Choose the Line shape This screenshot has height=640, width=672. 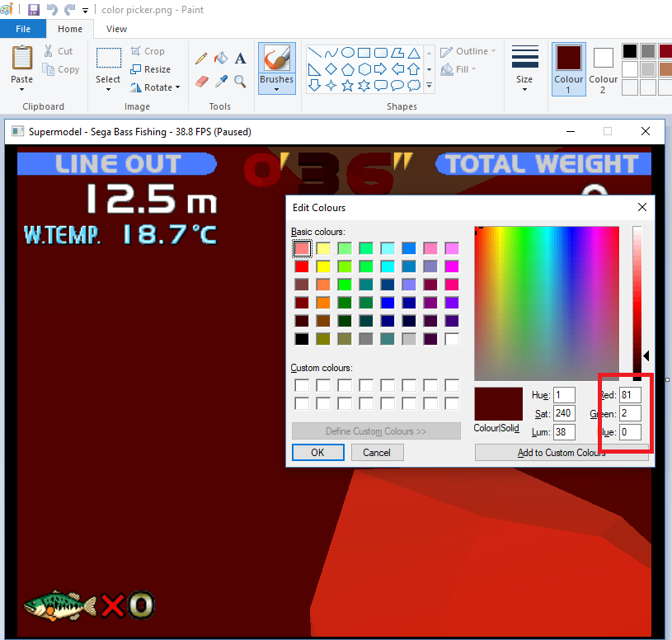click(315, 53)
